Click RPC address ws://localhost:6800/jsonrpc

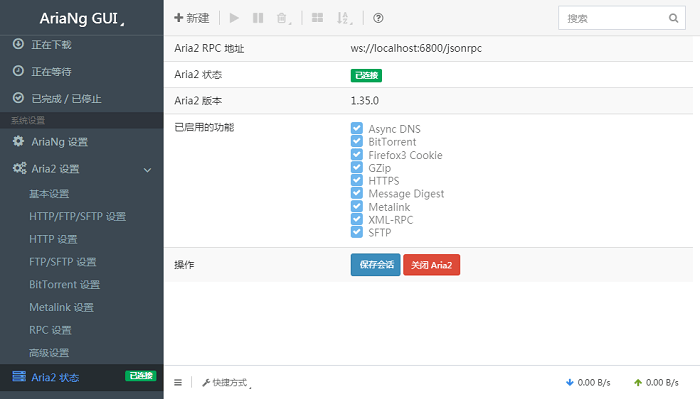click(416, 48)
